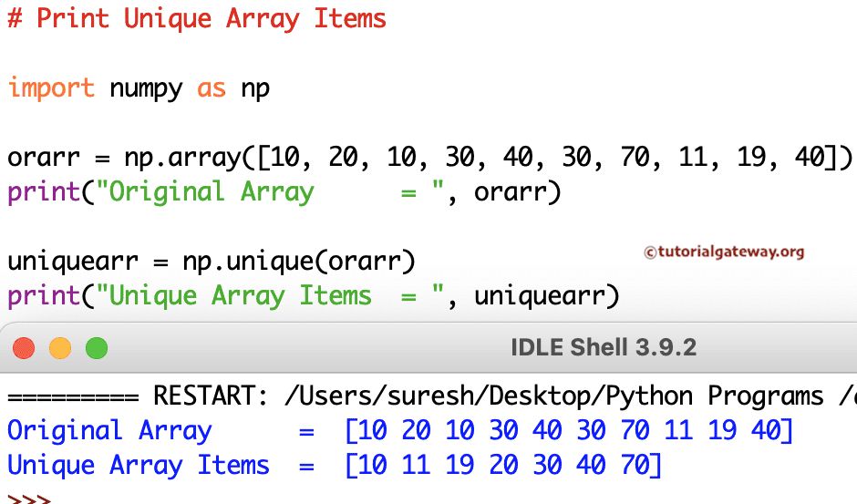Click the 'uniquearr' variable in the assignment line
Viewport: 857px width, 504px height.
coord(73,262)
